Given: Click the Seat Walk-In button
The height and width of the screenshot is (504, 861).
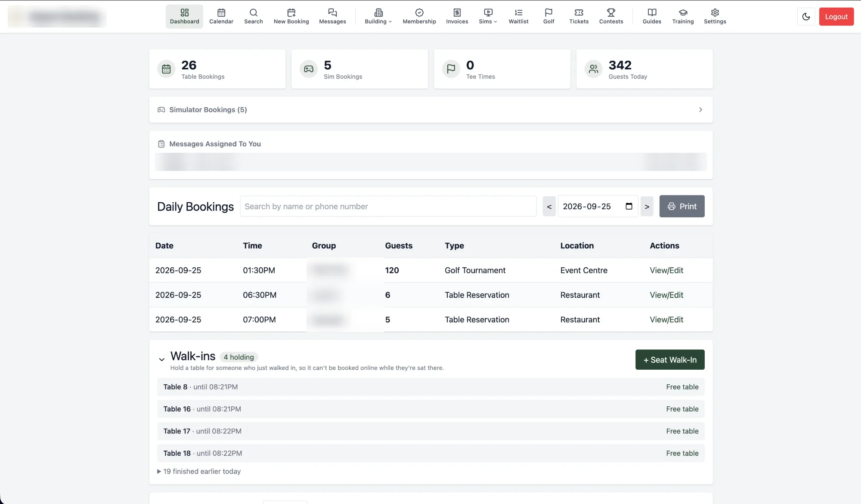Looking at the screenshot, I should click(670, 359).
